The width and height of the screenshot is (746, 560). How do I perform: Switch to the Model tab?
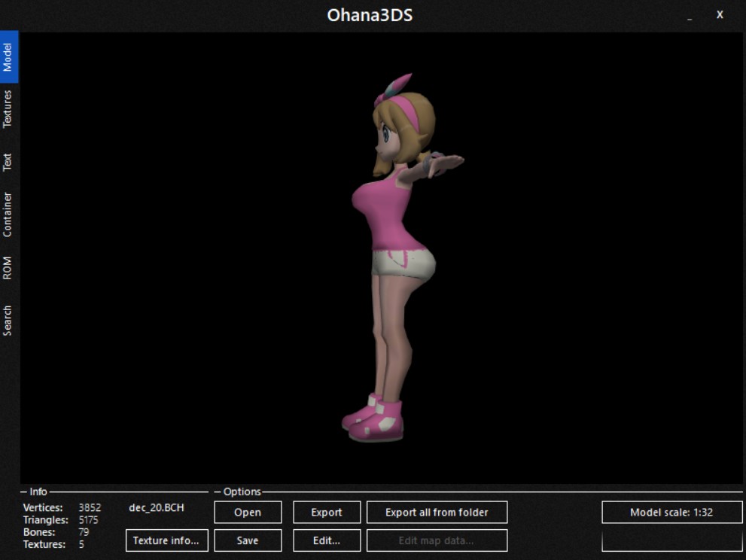point(8,57)
